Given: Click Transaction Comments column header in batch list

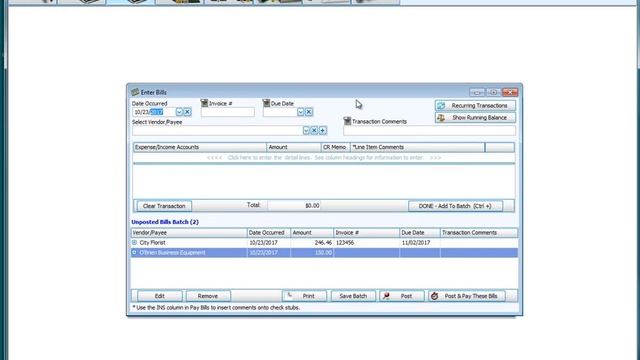Looking at the screenshot, I should (479, 233).
